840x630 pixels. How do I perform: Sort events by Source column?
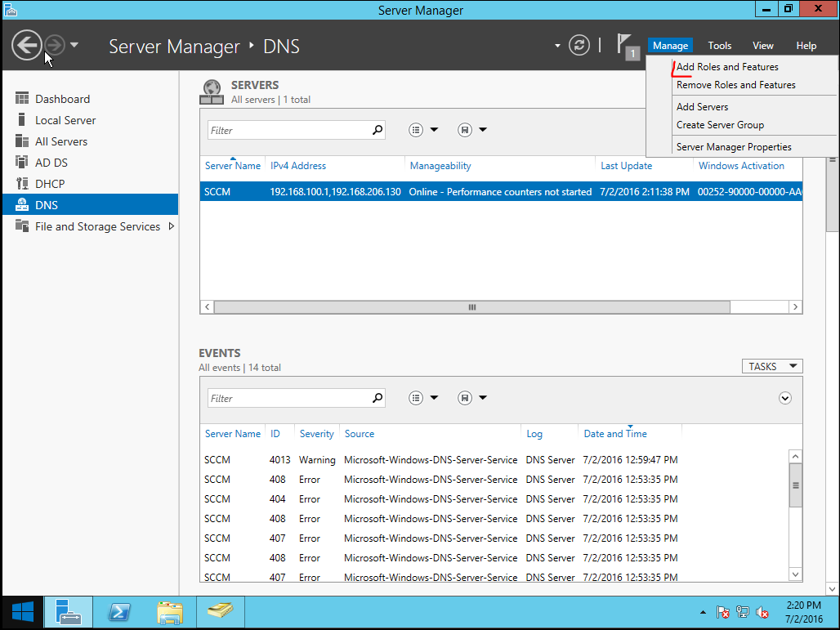click(x=360, y=434)
